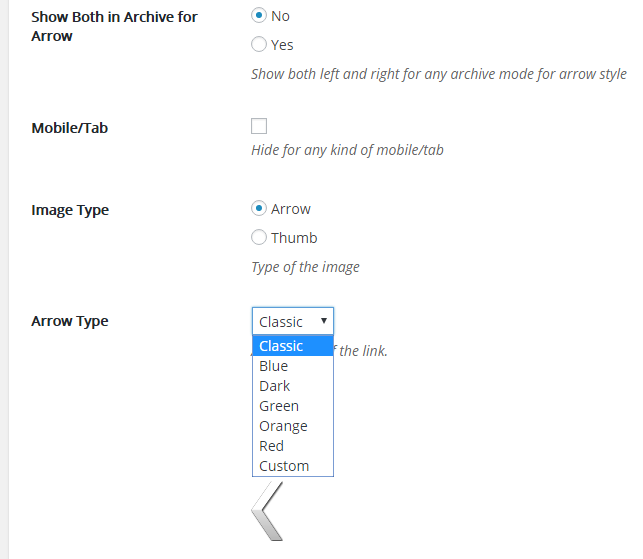
Task: Click the Arrow Type label
Action: click(70, 321)
